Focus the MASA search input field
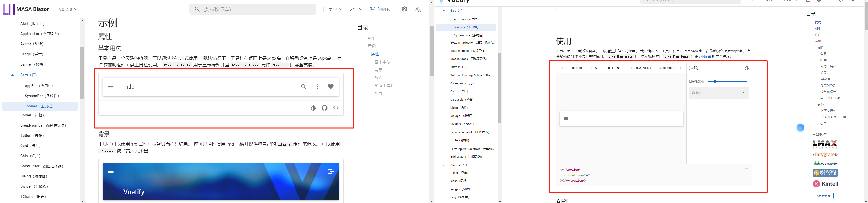868x203 pixels. (x=253, y=9)
